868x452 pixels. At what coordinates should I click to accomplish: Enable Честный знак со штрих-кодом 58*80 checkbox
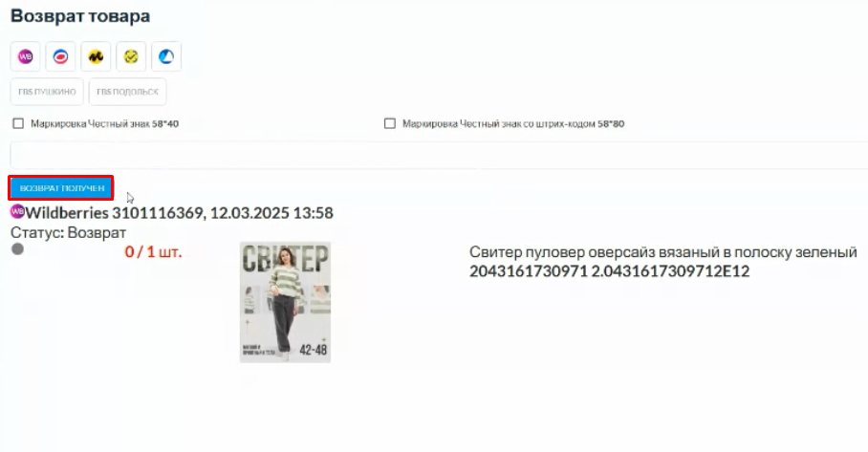coord(390,123)
